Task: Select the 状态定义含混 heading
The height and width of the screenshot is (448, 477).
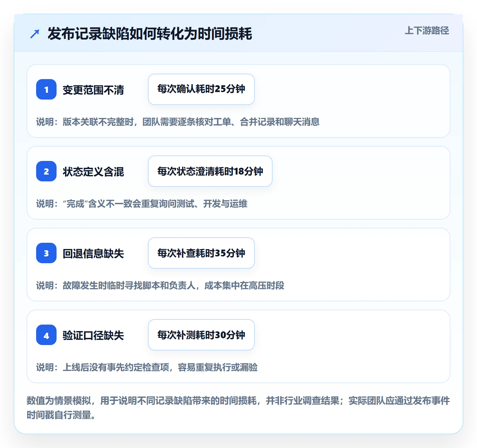Action: 93,171
